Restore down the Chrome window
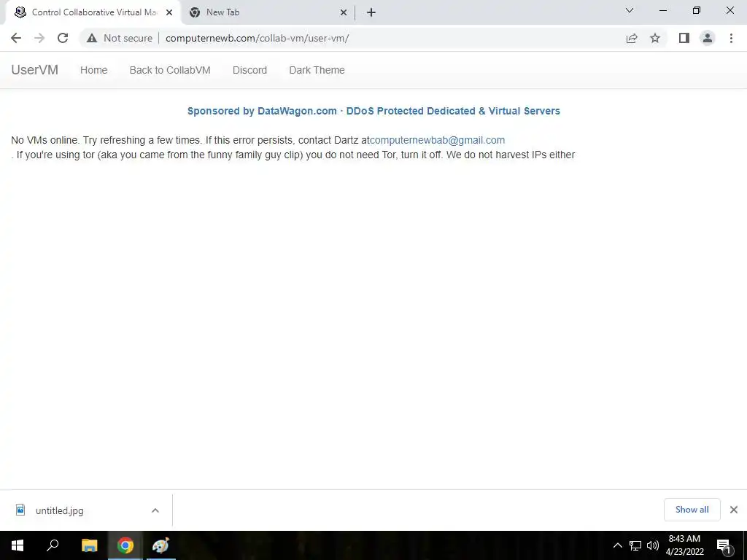Image resolution: width=747 pixels, height=560 pixels. point(697,10)
